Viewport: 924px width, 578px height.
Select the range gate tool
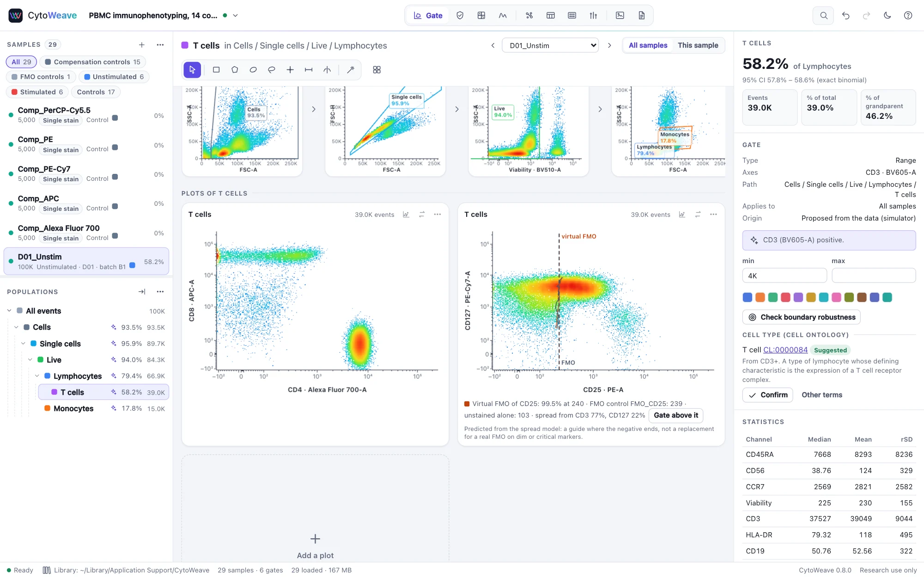309,70
